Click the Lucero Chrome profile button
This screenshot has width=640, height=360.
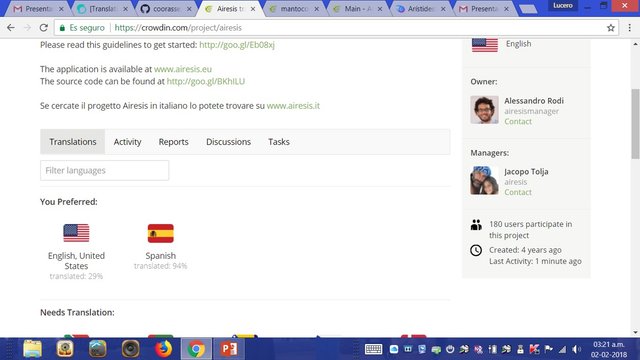click(563, 5)
